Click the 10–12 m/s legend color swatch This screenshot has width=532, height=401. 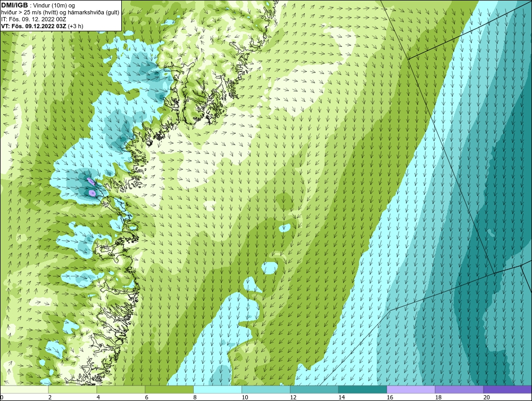266,389
